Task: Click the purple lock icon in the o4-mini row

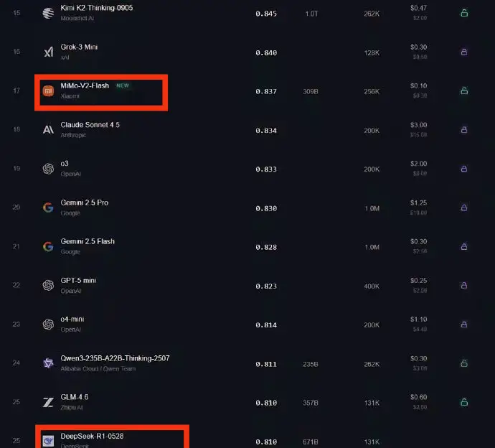Action: 464,325
